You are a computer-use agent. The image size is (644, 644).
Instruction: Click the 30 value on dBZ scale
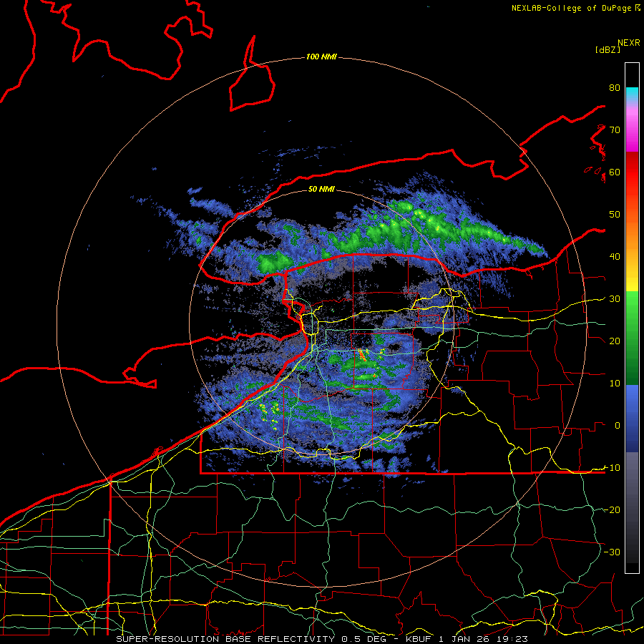pyautogui.click(x=615, y=299)
